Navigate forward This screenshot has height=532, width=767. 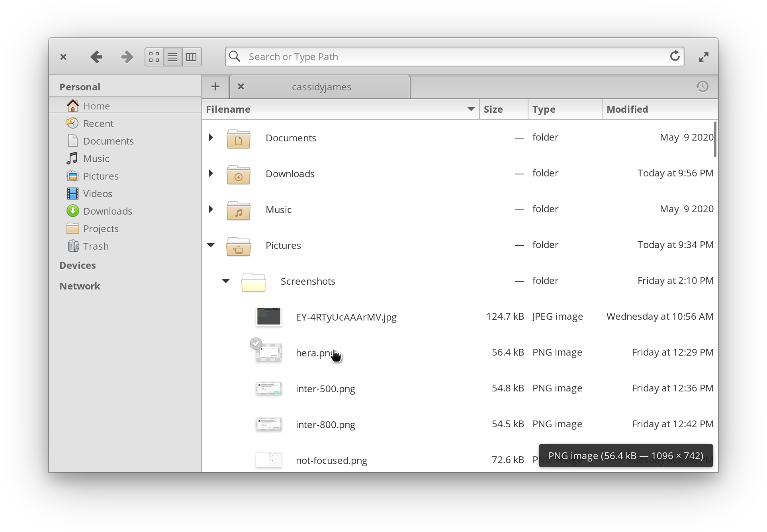point(127,57)
